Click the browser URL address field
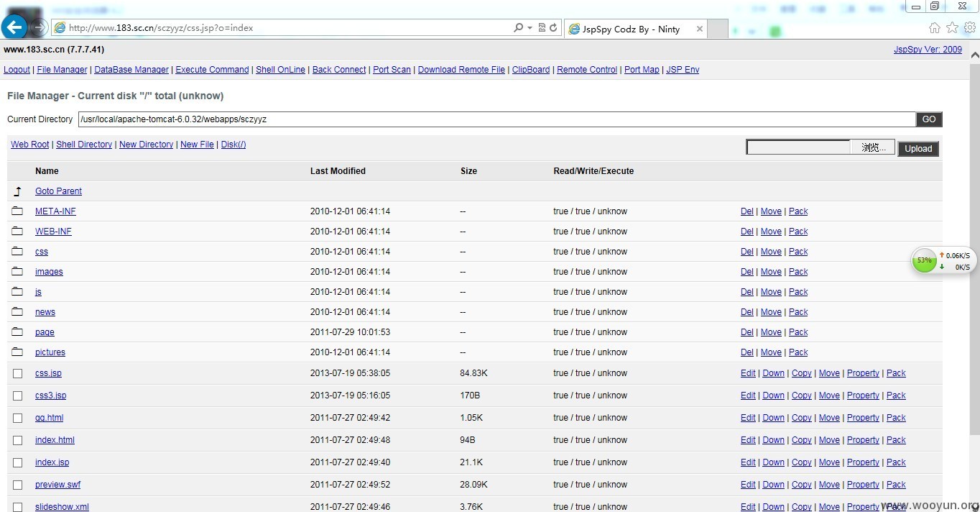This screenshot has width=980, height=512. tap(287, 28)
